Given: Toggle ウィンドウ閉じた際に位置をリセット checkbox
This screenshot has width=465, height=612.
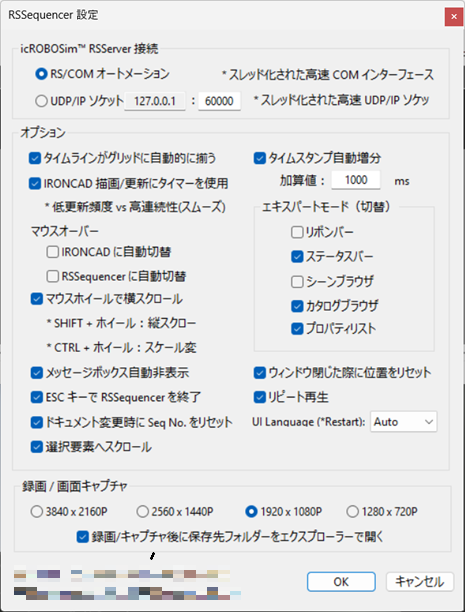Looking at the screenshot, I should (260, 373).
